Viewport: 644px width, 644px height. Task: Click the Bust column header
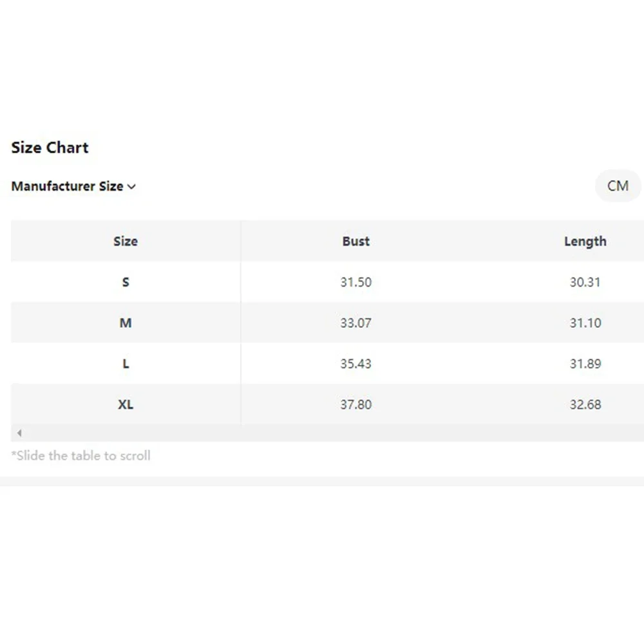356,241
